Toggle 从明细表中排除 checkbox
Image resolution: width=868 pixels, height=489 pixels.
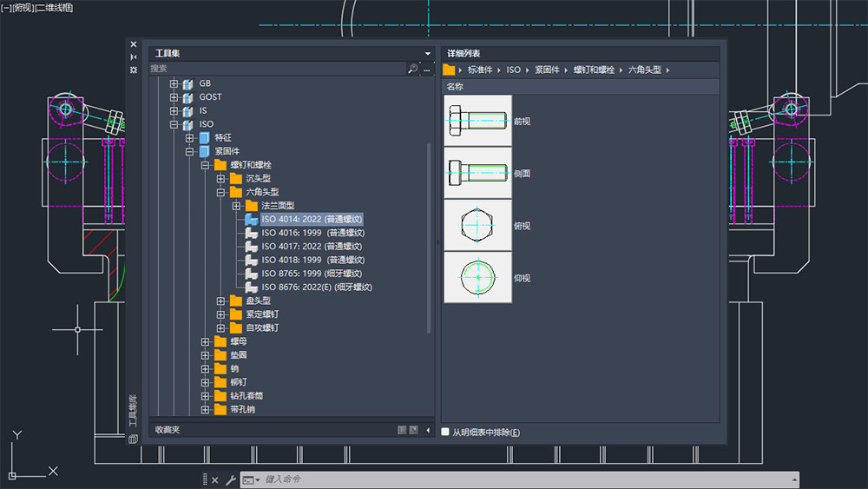pyautogui.click(x=446, y=432)
